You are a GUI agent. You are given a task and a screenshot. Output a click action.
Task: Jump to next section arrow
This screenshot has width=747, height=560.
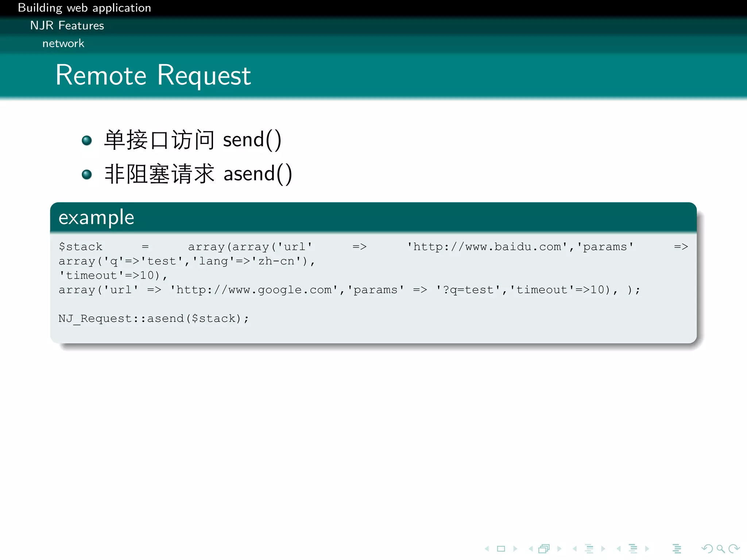(x=647, y=549)
